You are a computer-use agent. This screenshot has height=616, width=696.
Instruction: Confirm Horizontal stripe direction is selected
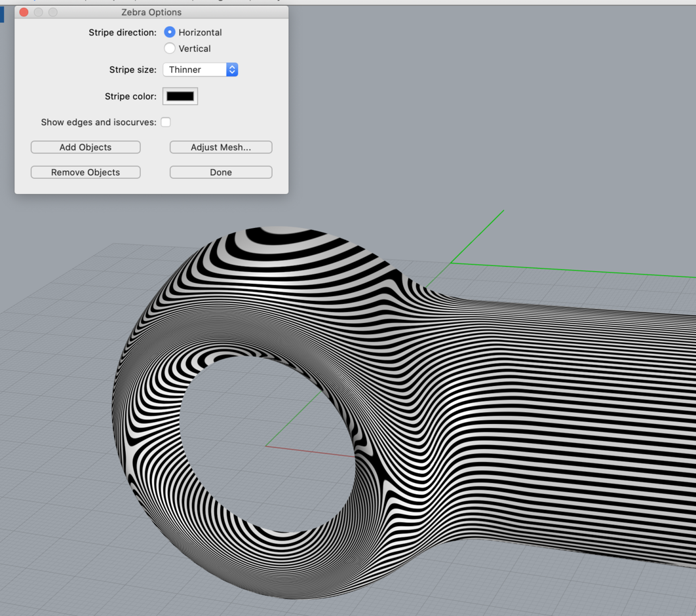[169, 32]
